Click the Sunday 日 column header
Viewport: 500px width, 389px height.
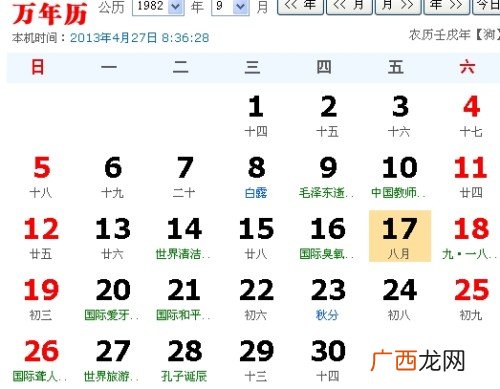[x=38, y=67]
